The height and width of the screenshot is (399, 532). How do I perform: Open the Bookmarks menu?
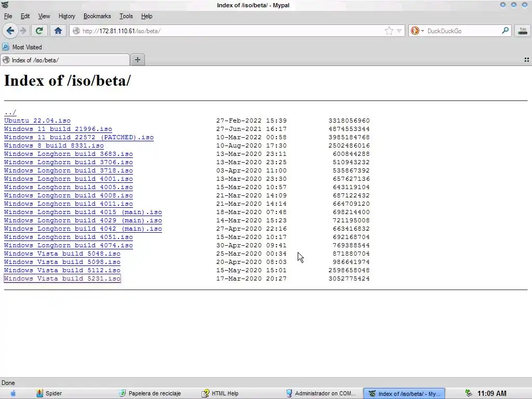click(x=97, y=16)
